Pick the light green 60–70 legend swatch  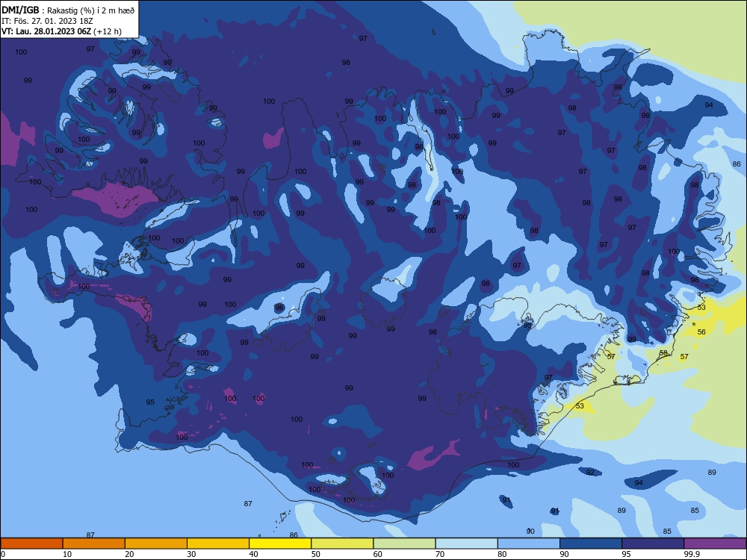(404, 544)
